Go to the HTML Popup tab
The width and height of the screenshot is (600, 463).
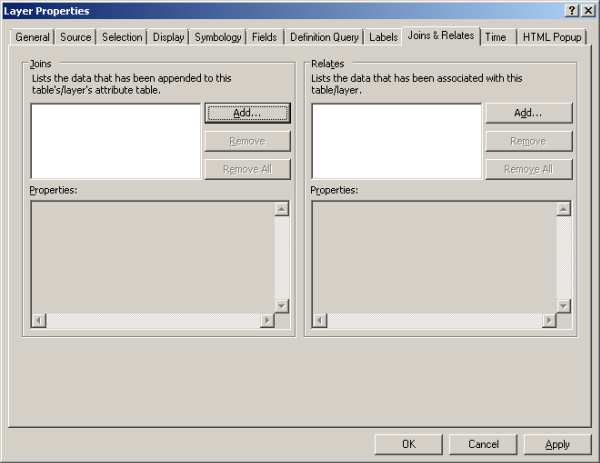coord(551,37)
